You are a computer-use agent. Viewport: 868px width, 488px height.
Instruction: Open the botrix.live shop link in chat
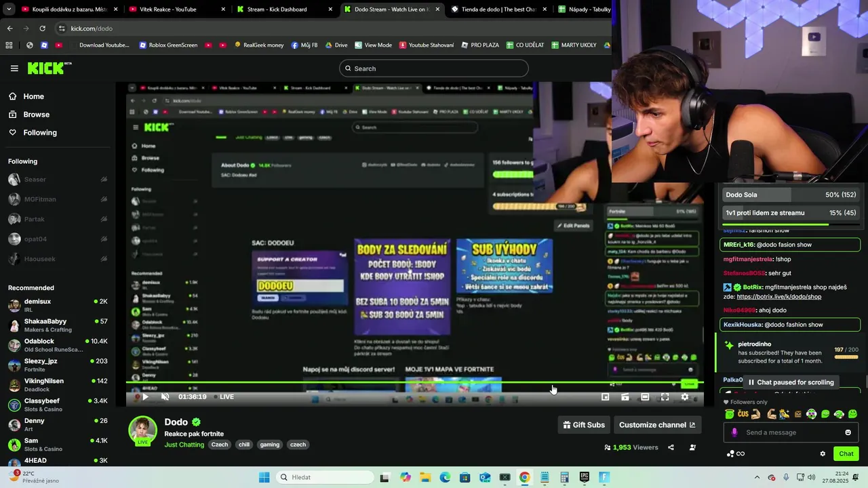tap(778, 297)
